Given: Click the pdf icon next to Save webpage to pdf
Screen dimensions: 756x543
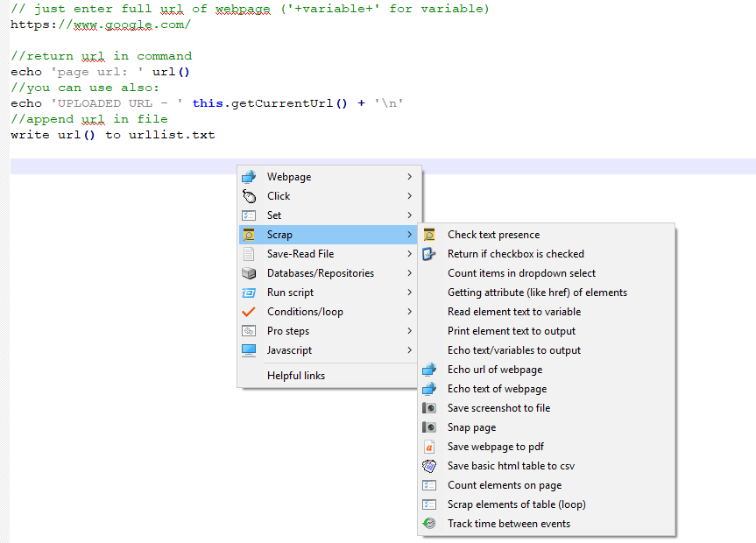Looking at the screenshot, I should (429, 447).
